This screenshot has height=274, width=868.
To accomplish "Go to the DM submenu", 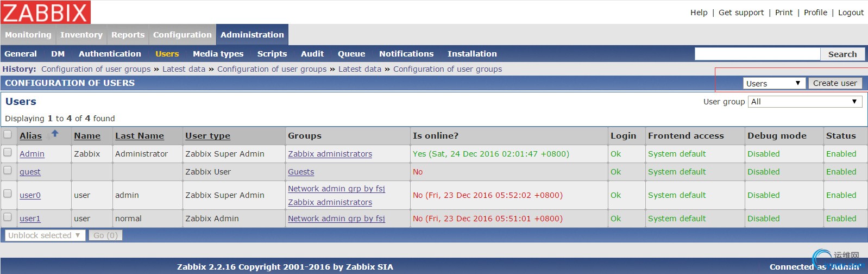I will click(58, 54).
